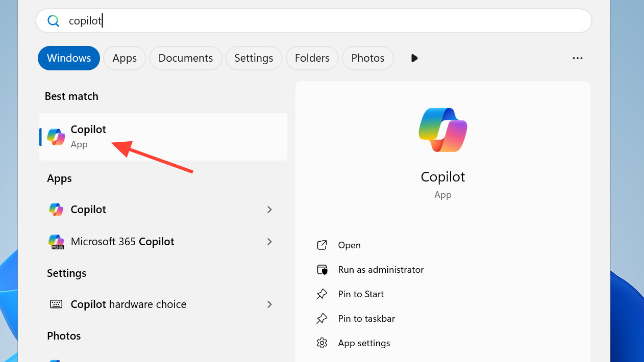Click the Copilot hardware choice keyboard icon

pyautogui.click(x=56, y=304)
